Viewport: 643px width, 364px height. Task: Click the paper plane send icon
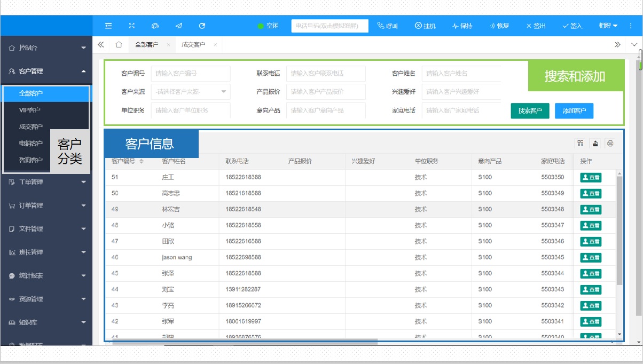pyautogui.click(x=178, y=26)
